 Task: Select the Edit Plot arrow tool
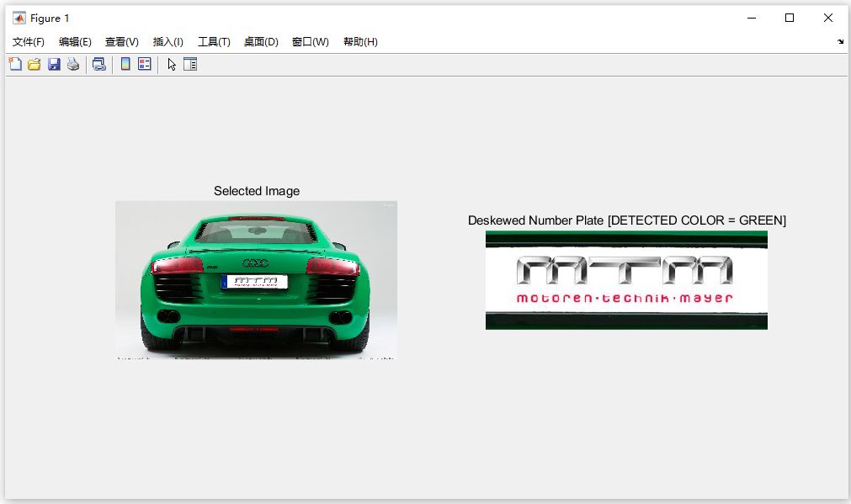click(172, 65)
